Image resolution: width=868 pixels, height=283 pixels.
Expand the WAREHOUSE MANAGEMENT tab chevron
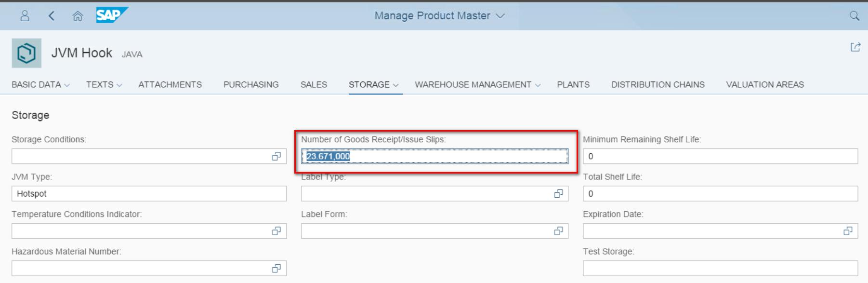pyautogui.click(x=538, y=85)
